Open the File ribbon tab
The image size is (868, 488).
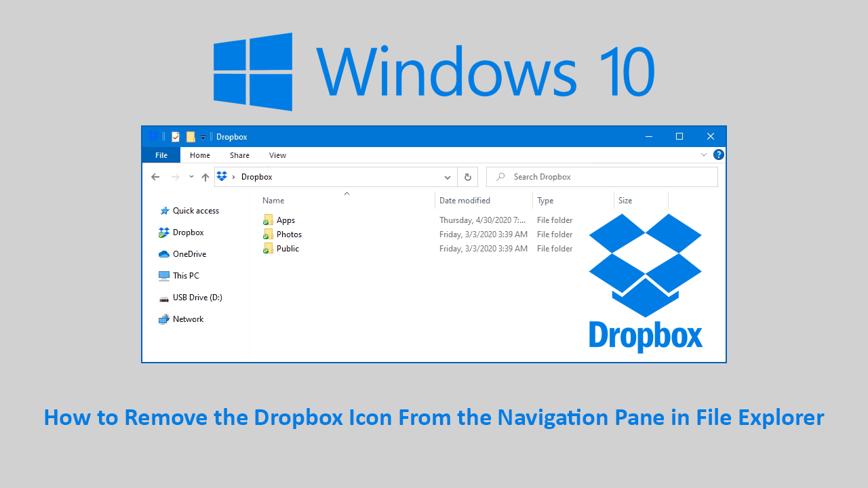click(161, 155)
